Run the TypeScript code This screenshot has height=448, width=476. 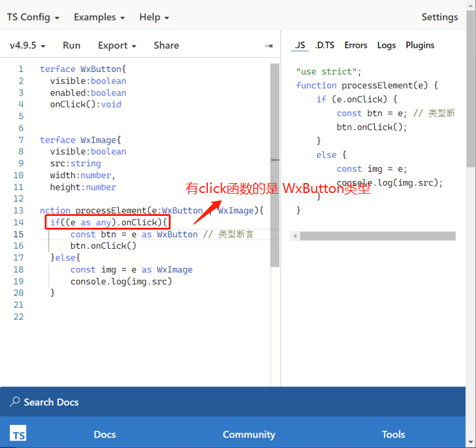coord(71,45)
